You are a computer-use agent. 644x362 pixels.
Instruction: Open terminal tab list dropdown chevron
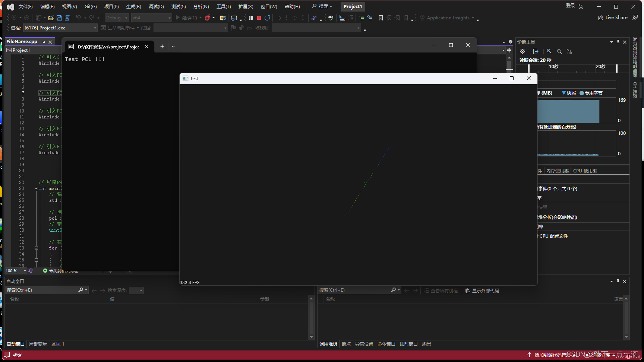173,47
